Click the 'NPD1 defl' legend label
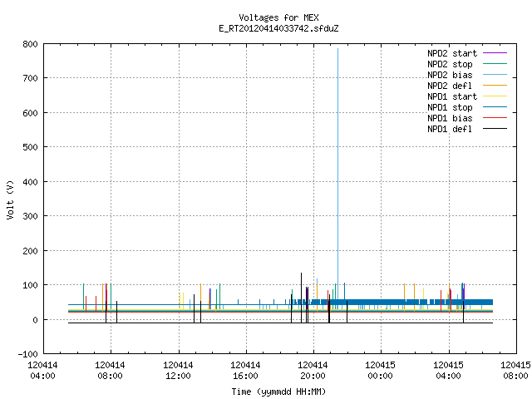 click(450, 129)
